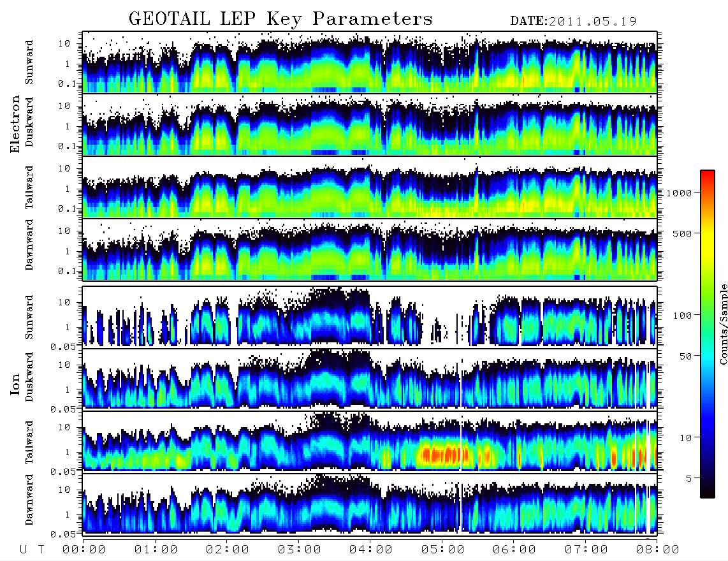
Task: Click the 01:00 time axis label
Action: [156, 550]
